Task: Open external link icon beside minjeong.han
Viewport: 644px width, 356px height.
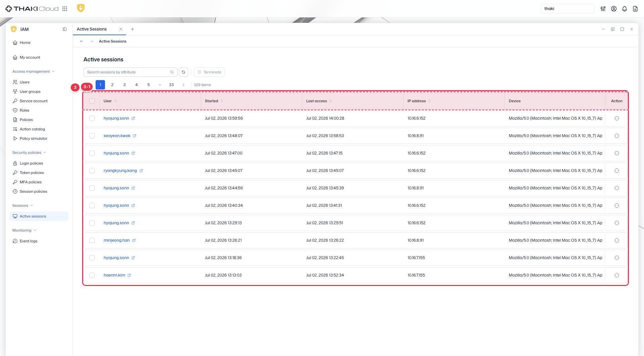Action: (x=134, y=240)
